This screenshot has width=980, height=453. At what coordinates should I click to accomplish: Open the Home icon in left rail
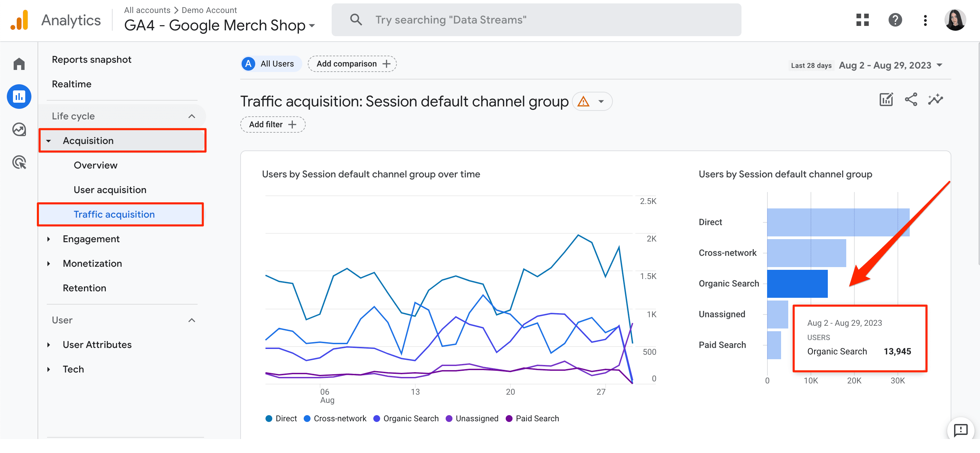click(19, 63)
